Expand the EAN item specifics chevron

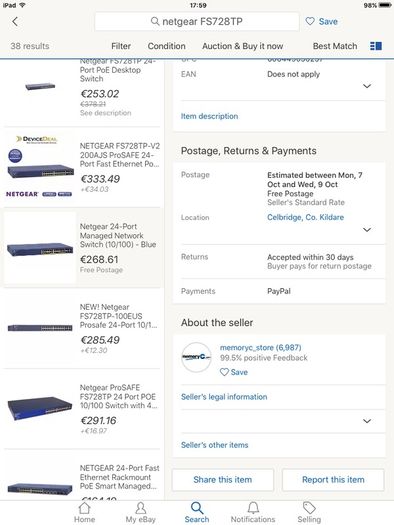click(x=367, y=86)
